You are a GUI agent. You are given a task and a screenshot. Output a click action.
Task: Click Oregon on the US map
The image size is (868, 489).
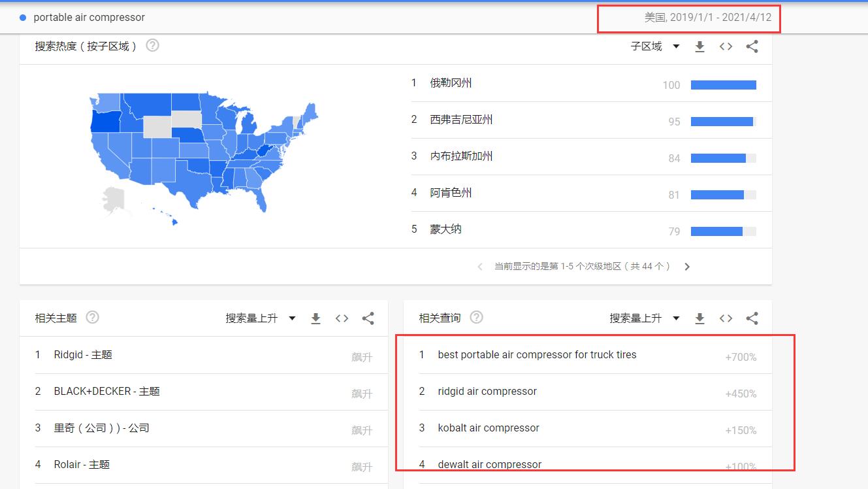[104, 121]
